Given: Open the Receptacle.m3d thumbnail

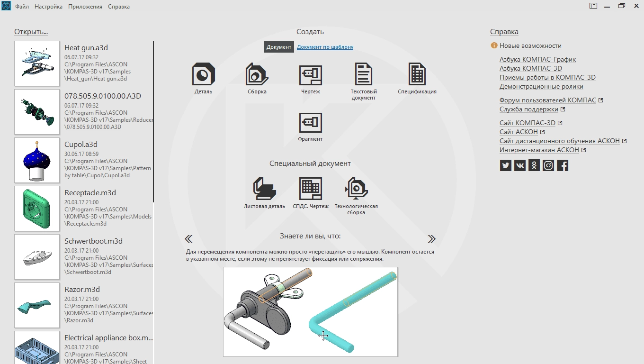Looking at the screenshot, I should point(37,209).
